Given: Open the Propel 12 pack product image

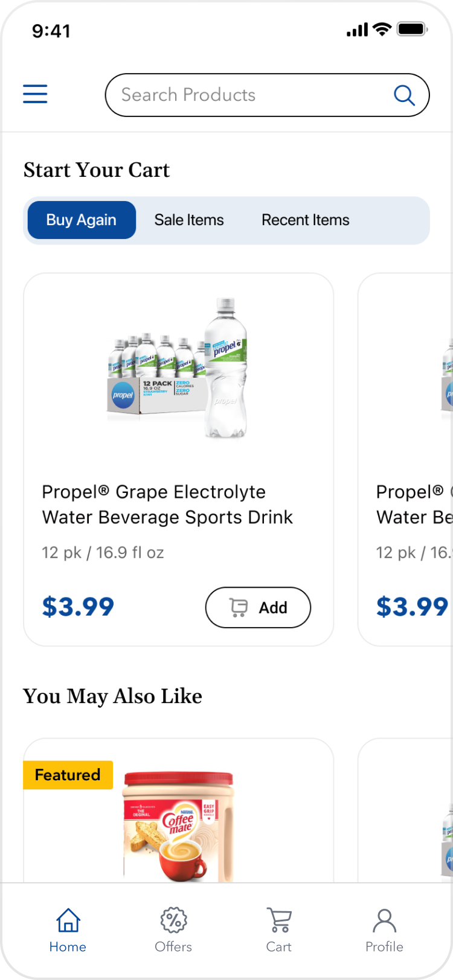Looking at the screenshot, I should pos(178,368).
